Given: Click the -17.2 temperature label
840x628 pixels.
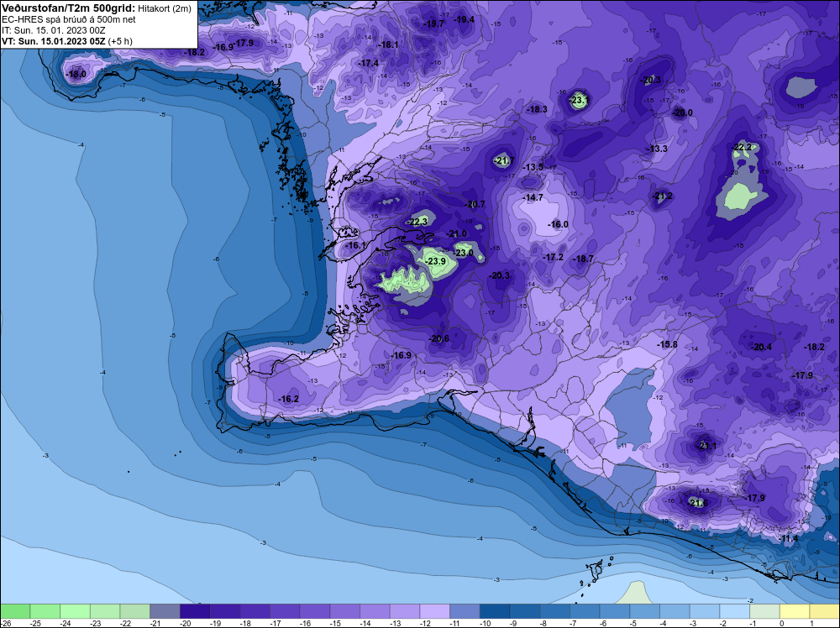Looking at the screenshot, I should click(x=554, y=258).
